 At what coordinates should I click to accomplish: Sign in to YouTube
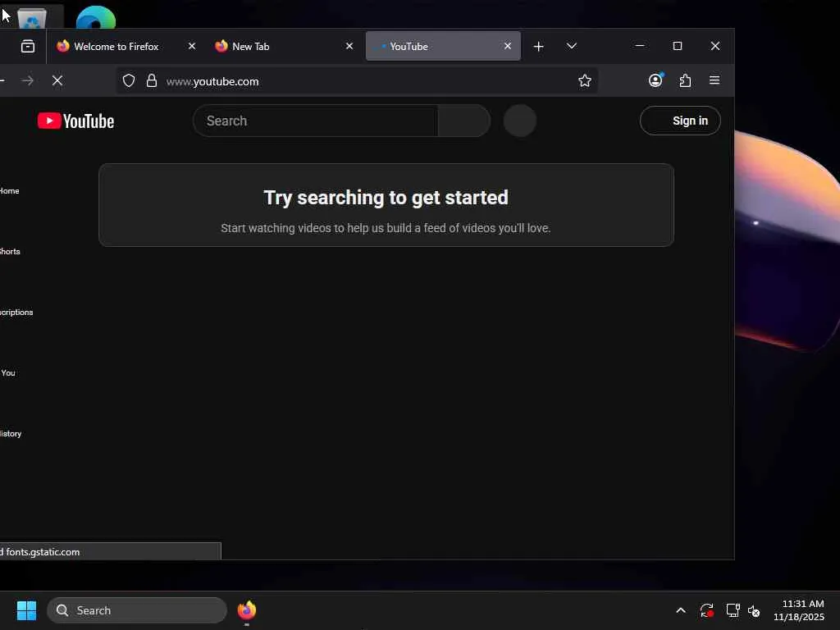pos(680,121)
